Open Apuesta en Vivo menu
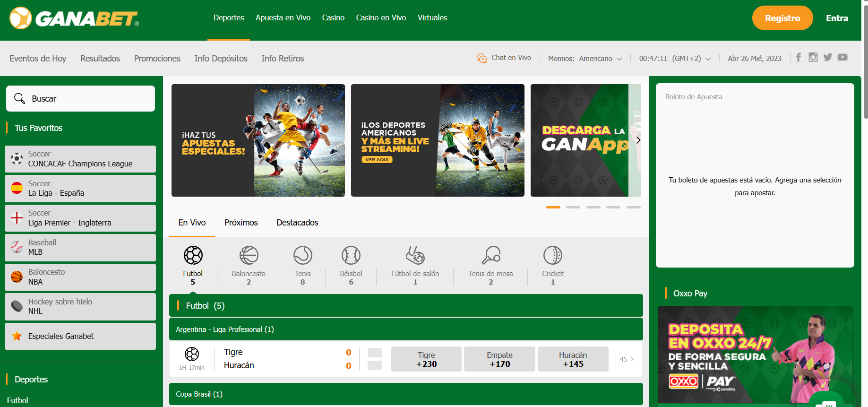 [283, 17]
